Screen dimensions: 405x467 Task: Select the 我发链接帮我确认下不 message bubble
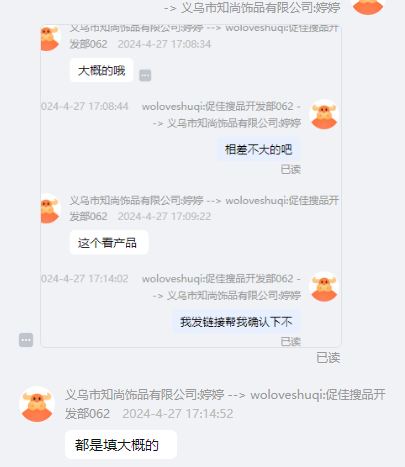click(x=236, y=322)
